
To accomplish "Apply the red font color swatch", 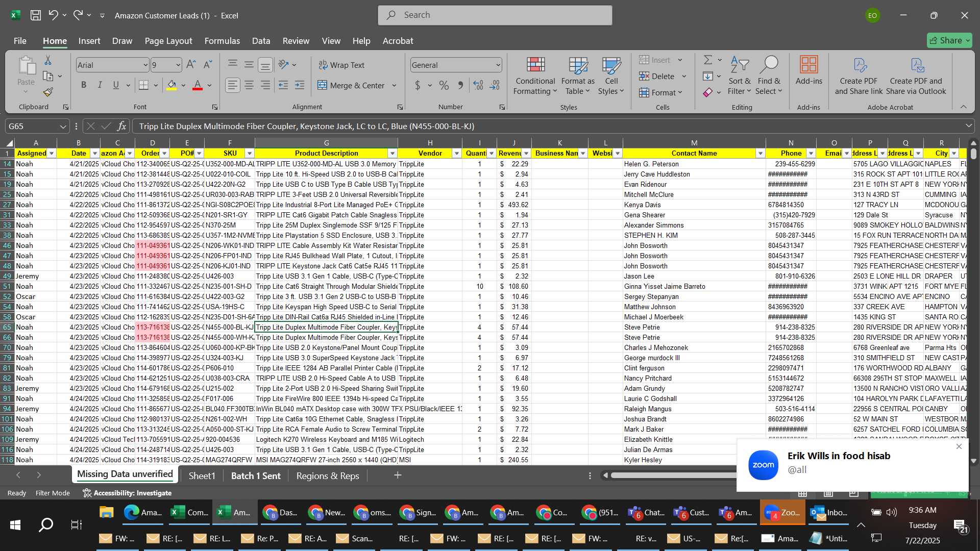I will (x=198, y=85).
